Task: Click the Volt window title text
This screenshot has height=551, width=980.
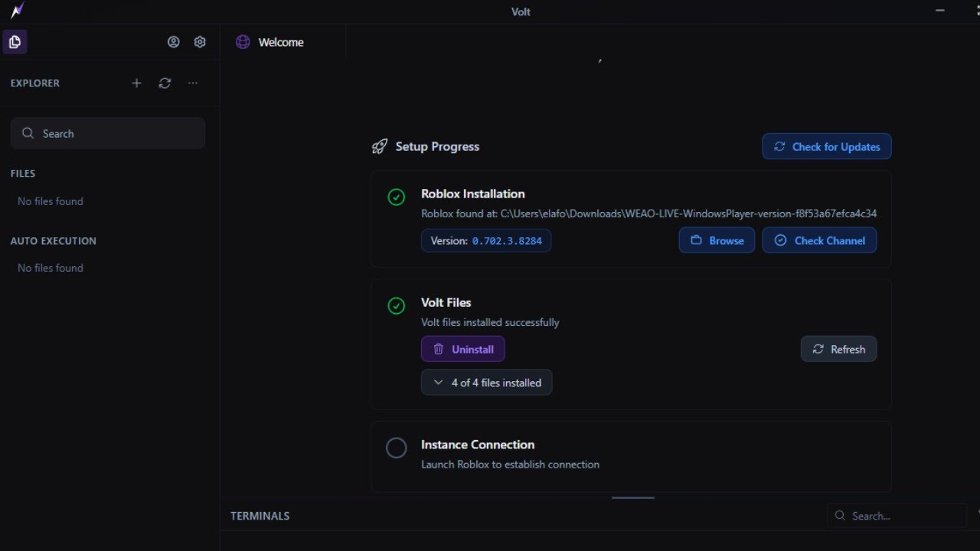Action: click(521, 11)
